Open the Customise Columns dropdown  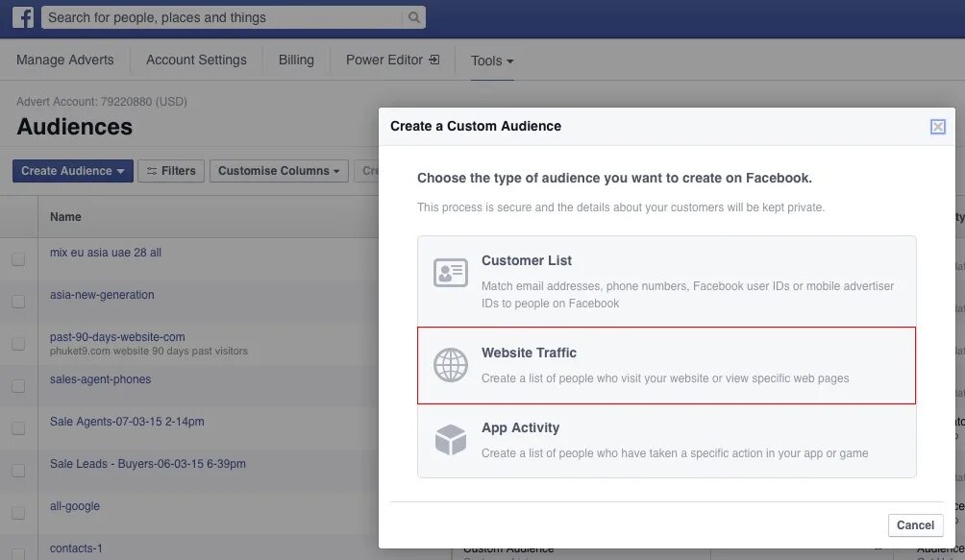[x=279, y=171]
